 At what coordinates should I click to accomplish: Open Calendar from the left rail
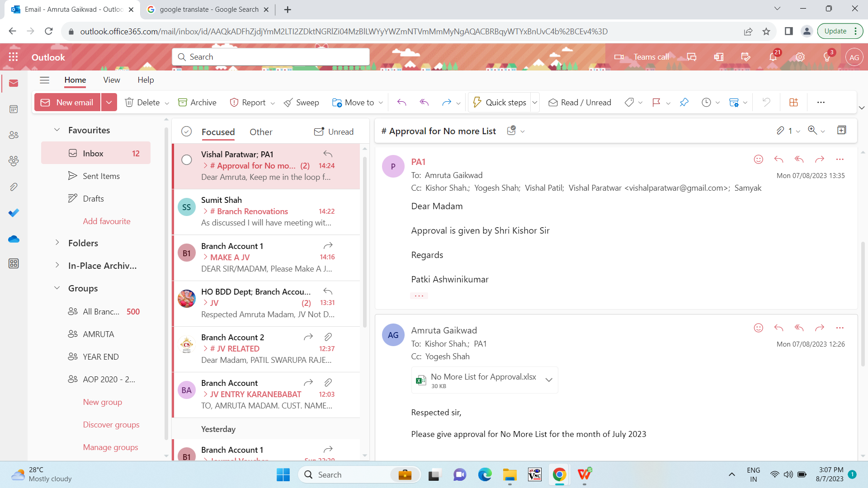(14, 109)
